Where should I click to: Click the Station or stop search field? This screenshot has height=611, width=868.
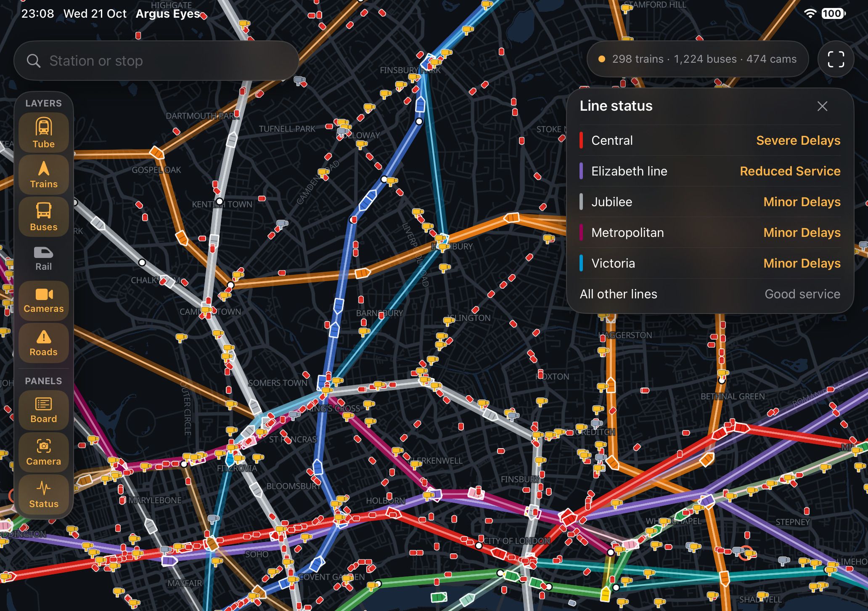click(x=156, y=61)
